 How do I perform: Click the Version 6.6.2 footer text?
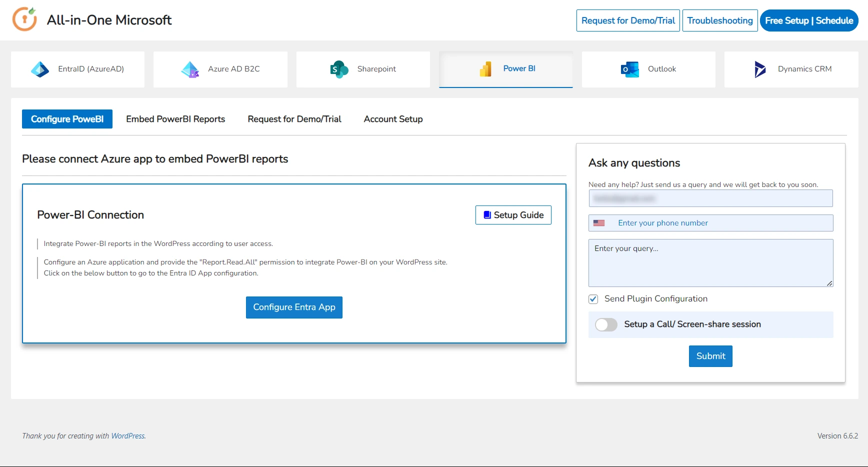(837, 436)
